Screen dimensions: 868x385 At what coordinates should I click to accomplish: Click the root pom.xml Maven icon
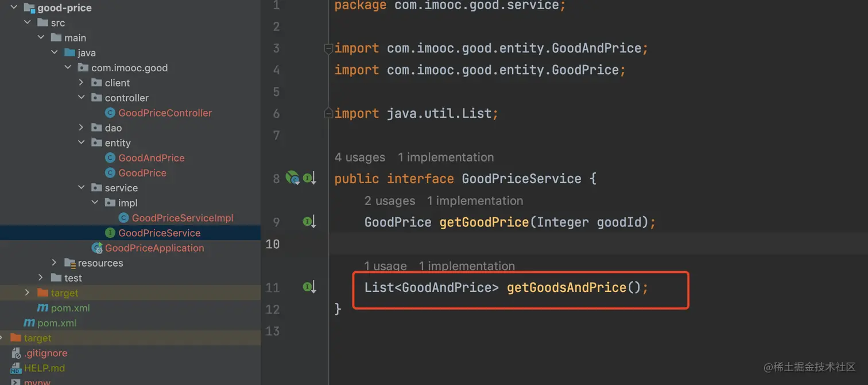click(x=29, y=323)
